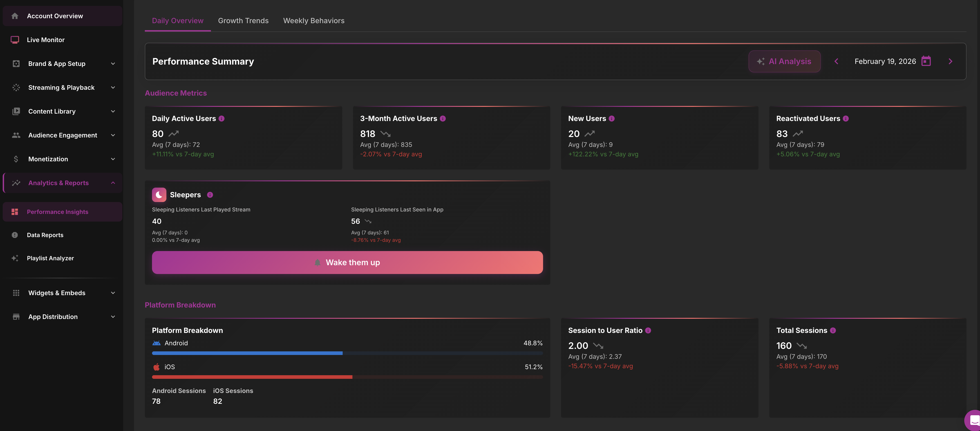Click the Session to User Ratio info icon
The height and width of the screenshot is (431, 980).
point(648,331)
